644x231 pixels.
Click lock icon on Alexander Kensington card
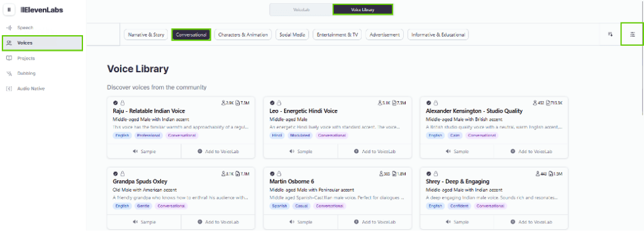435,103
